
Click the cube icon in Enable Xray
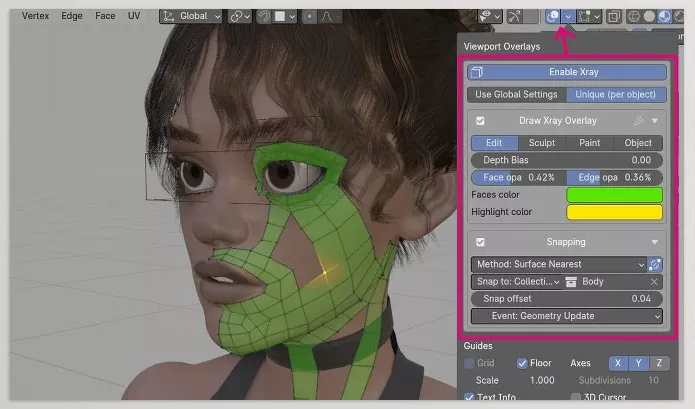[476, 72]
